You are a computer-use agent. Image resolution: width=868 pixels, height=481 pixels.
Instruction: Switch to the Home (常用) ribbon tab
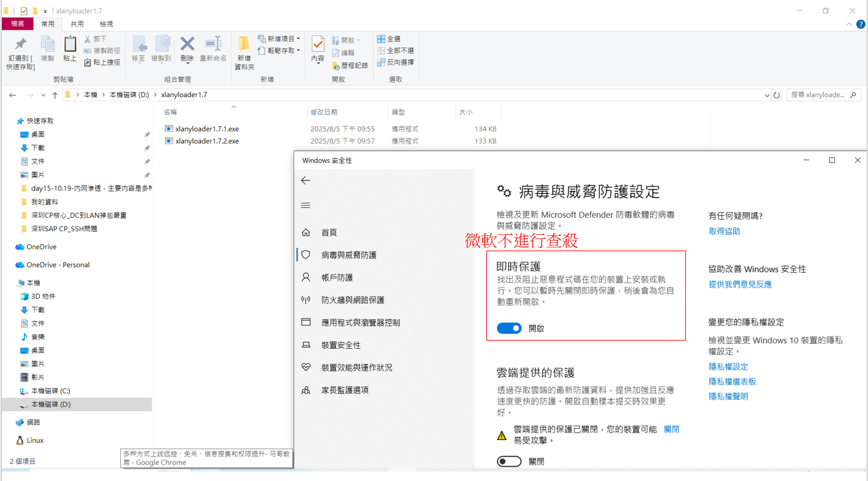click(x=48, y=24)
